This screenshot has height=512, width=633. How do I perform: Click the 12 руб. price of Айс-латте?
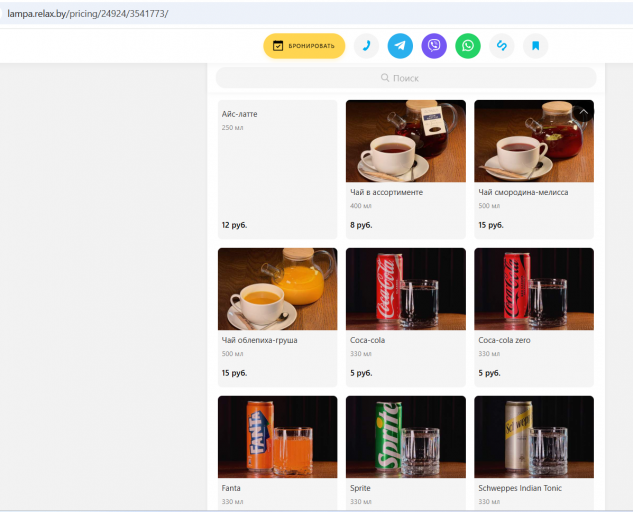click(x=234, y=225)
